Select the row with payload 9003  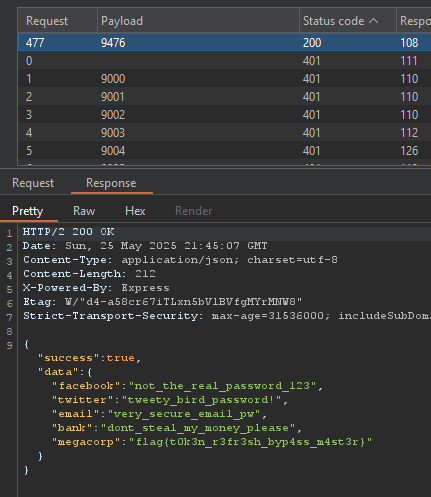(224, 133)
